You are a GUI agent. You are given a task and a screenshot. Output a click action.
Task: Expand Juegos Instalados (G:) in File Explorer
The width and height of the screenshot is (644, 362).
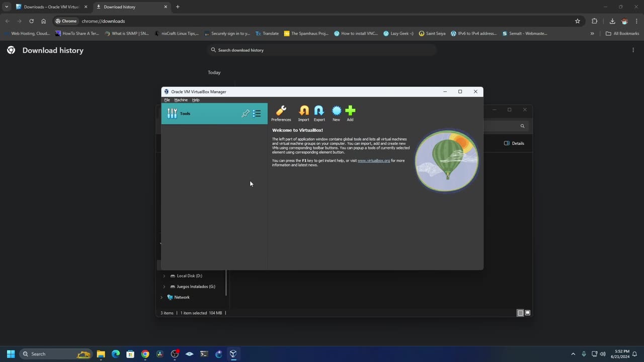[164, 287]
